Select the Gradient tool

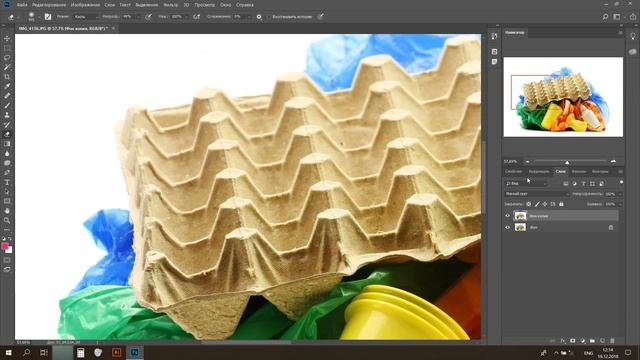click(x=7, y=144)
